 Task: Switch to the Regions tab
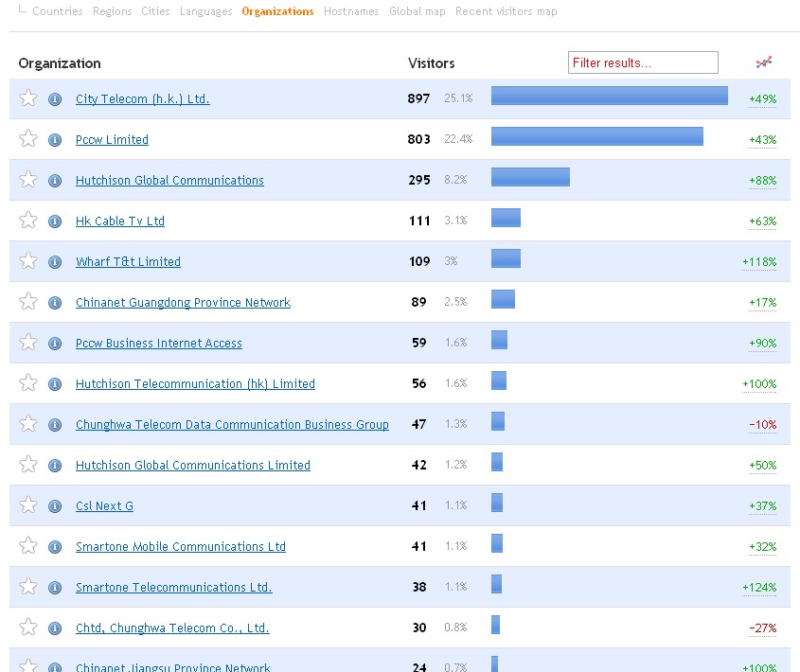click(x=113, y=11)
